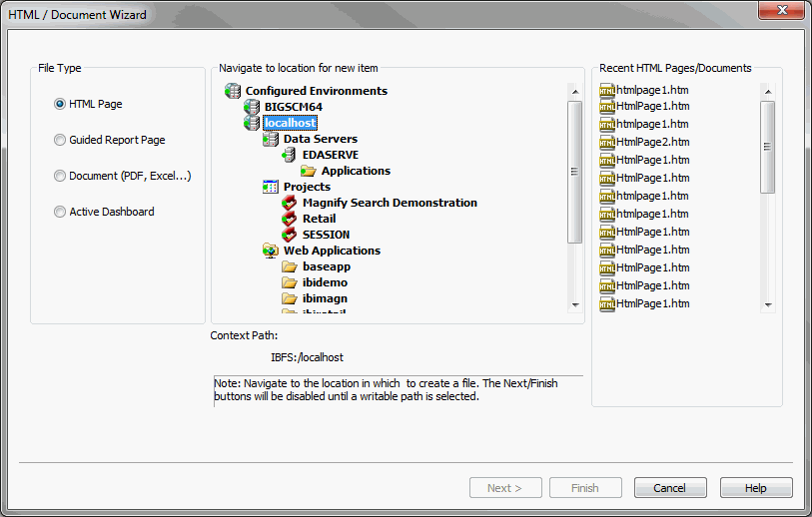This screenshot has height=517, width=812.
Task: Select the Retail project
Action: (x=319, y=219)
